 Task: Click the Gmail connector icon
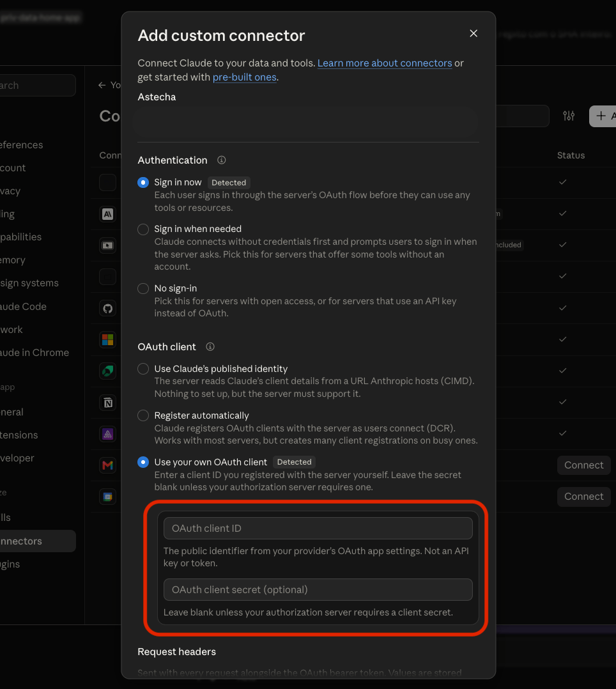107,465
